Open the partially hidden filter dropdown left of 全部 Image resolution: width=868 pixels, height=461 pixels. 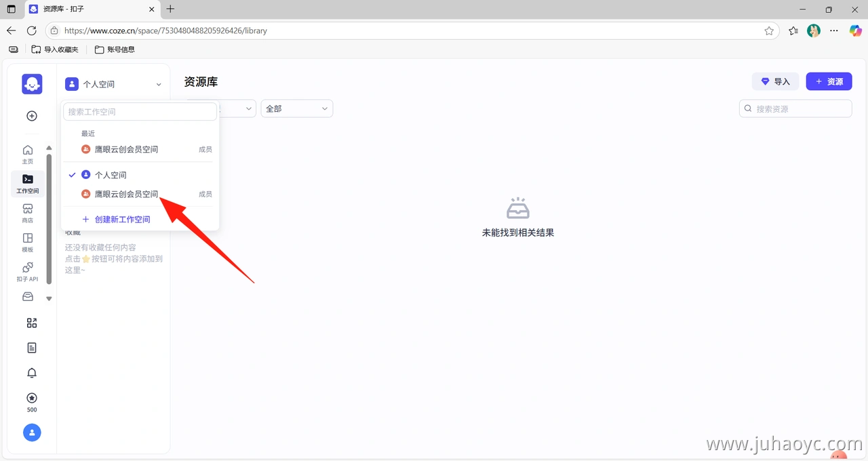[x=237, y=108]
